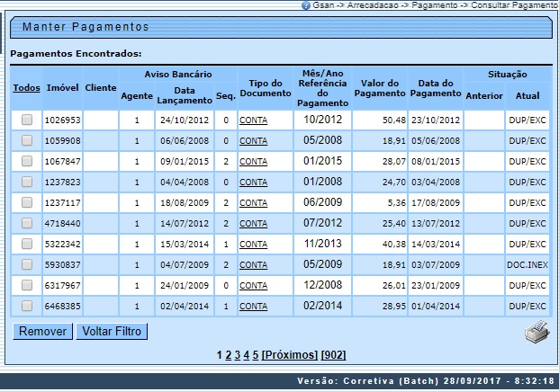Open CONTA link for reference 02/2014
Screen dimensions: 559x392
pos(253,307)
